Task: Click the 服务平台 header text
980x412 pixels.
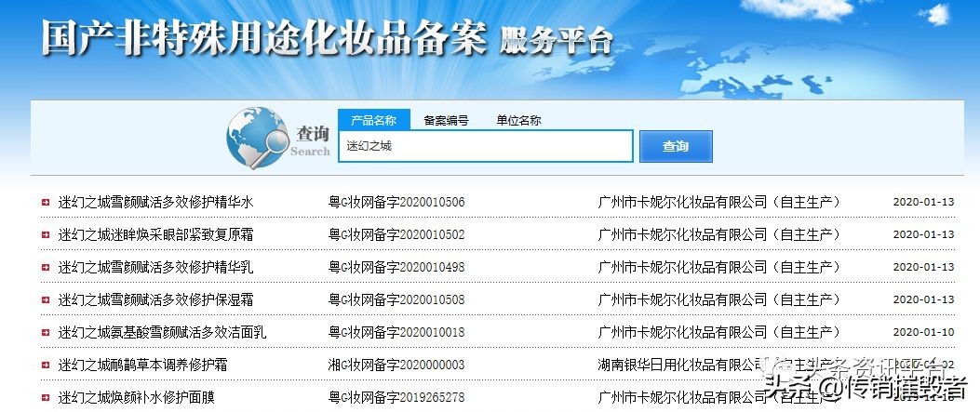Action: pyautogui.click(x=557, y=43)
